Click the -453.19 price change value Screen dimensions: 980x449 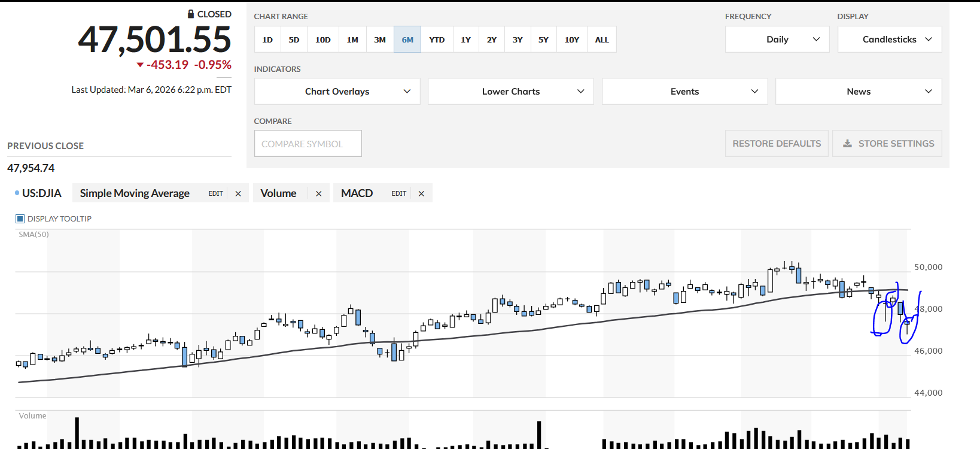(168, 65)
